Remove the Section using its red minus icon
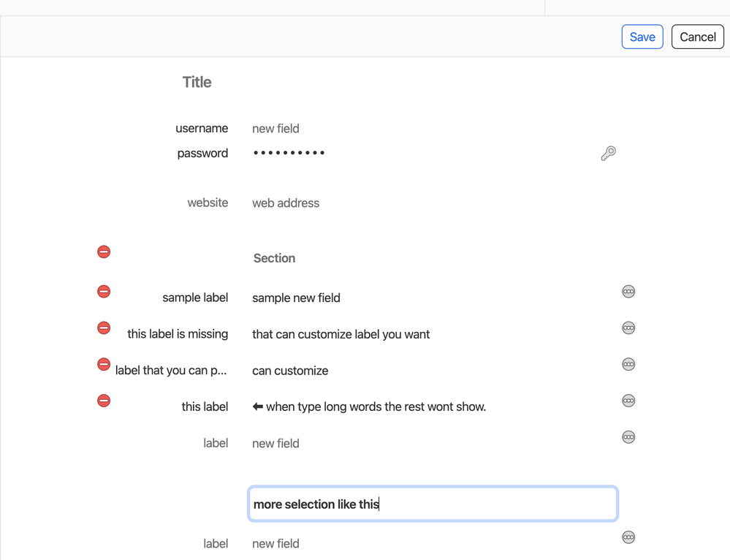This screenshot has height=560, width=730. [104, 252]
